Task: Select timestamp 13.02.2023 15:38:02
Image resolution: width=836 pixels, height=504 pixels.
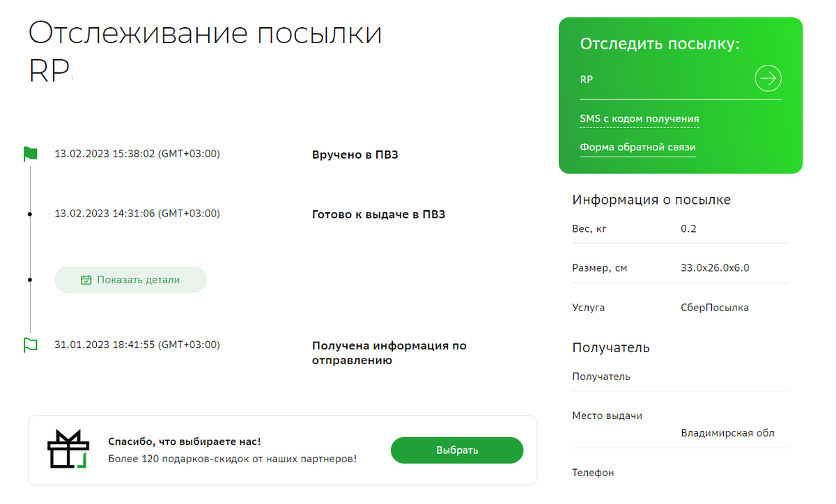Action: pyautogui.click(x=137, y=154)
